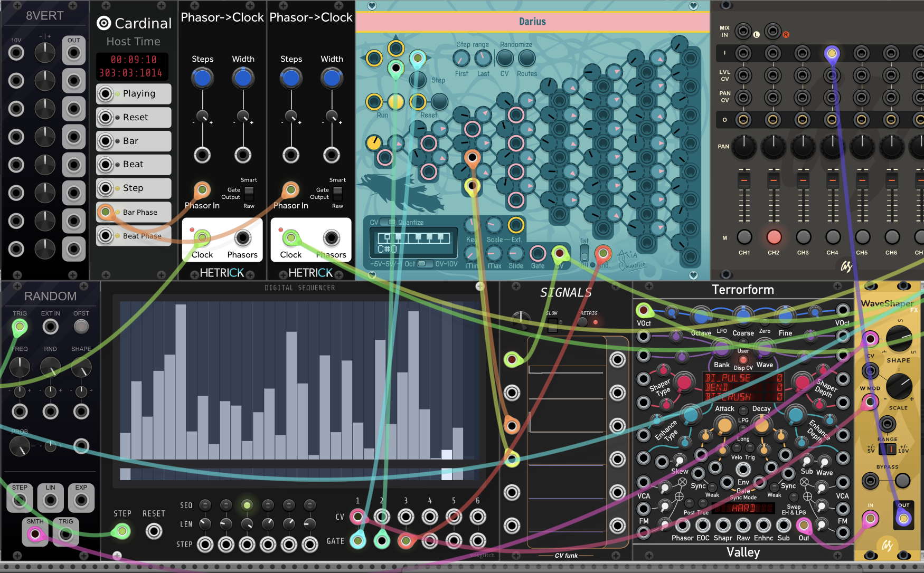Click the RETRIG button on SIGNALS
Screen dimensions: 924x573
coord(582,322)
